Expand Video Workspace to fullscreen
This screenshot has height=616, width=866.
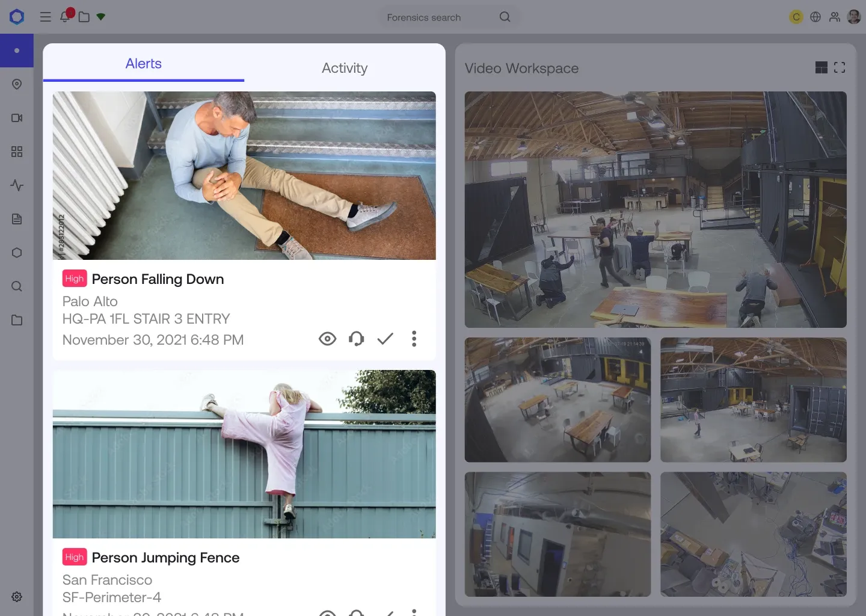(840, 67)
